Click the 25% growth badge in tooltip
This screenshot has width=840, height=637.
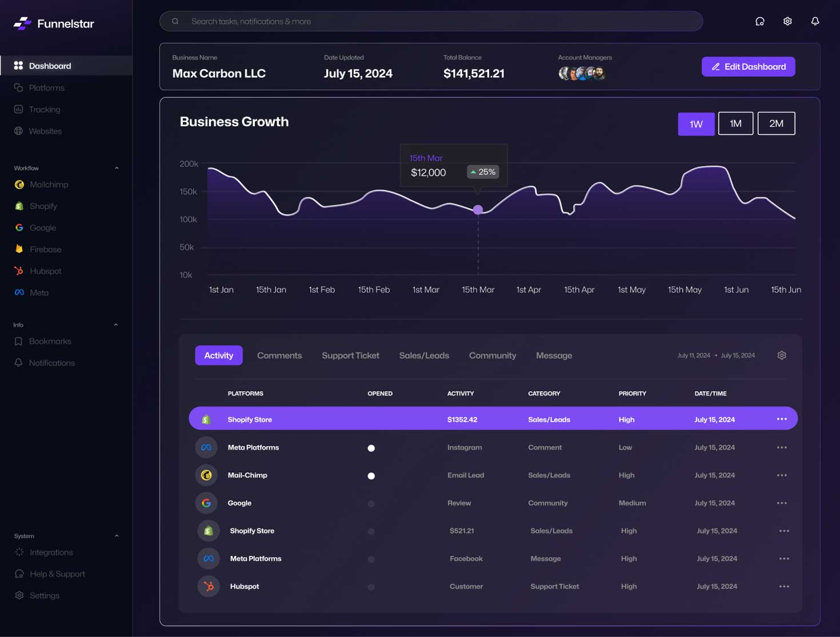coord(483,172)
